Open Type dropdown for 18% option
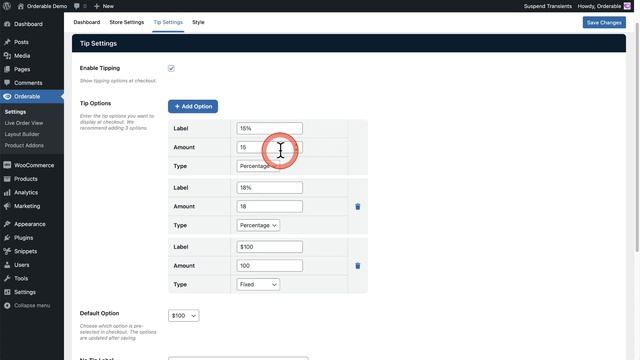 258,225
